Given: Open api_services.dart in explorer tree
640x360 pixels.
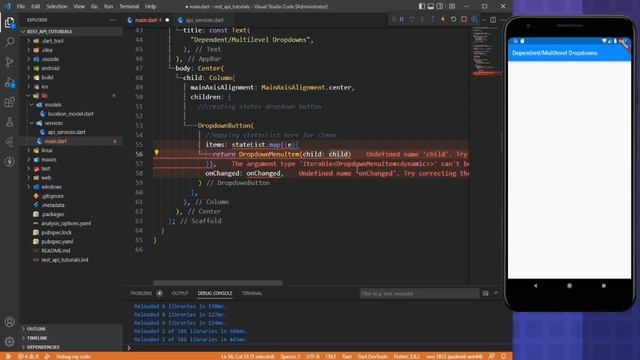Looking at the screenshot, I should [66, 132].
